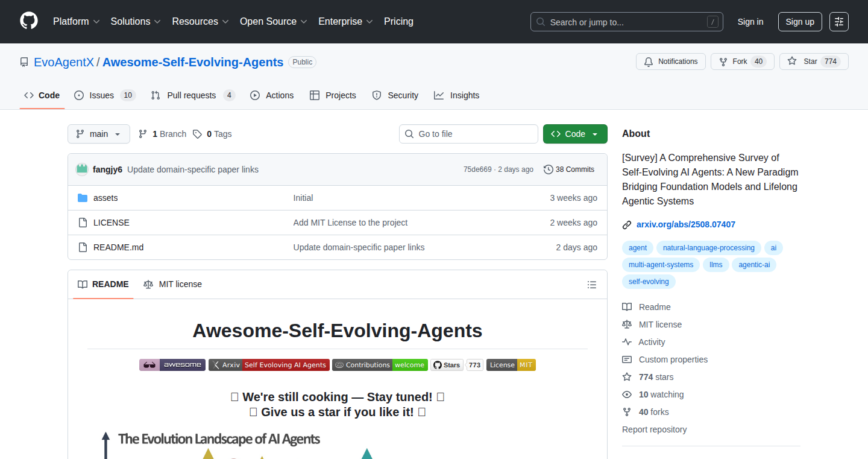Open the appearance settings icon button
Screen dimensions: 868x459
coord(839,22)
